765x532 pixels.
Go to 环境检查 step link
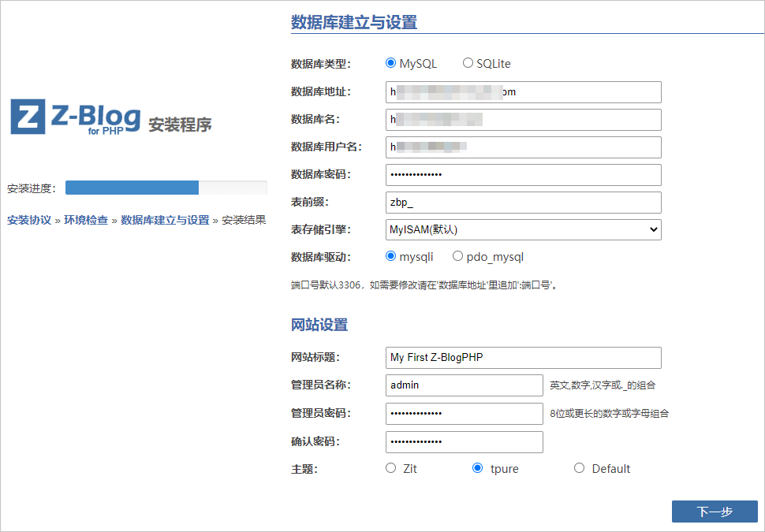click(x=86, y=220)
